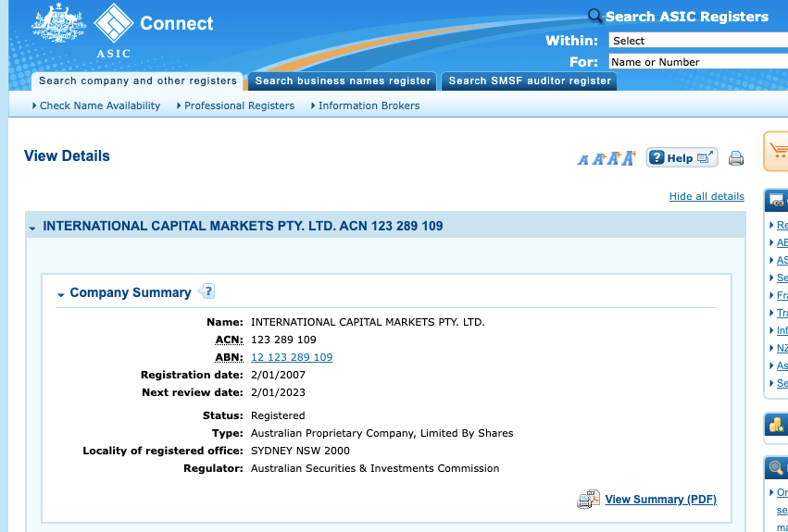Open the Help window
The image size is (788, 532).
click(682, 157)
